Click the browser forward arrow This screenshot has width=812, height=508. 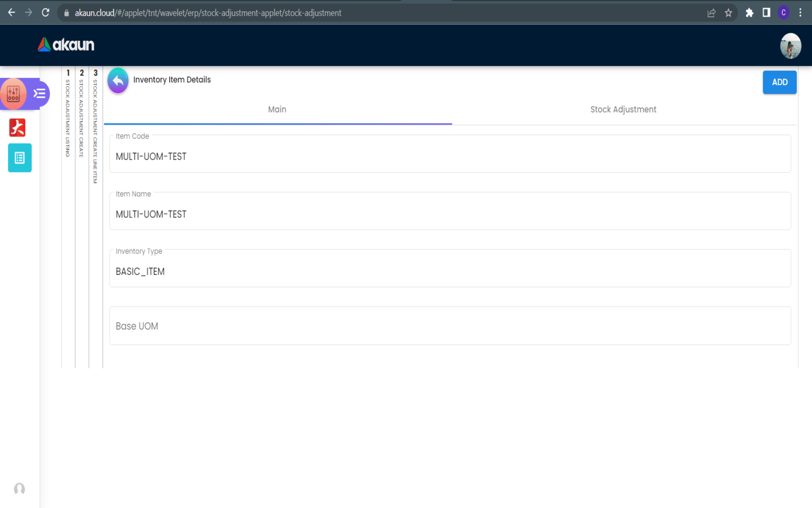pos(29,12)
